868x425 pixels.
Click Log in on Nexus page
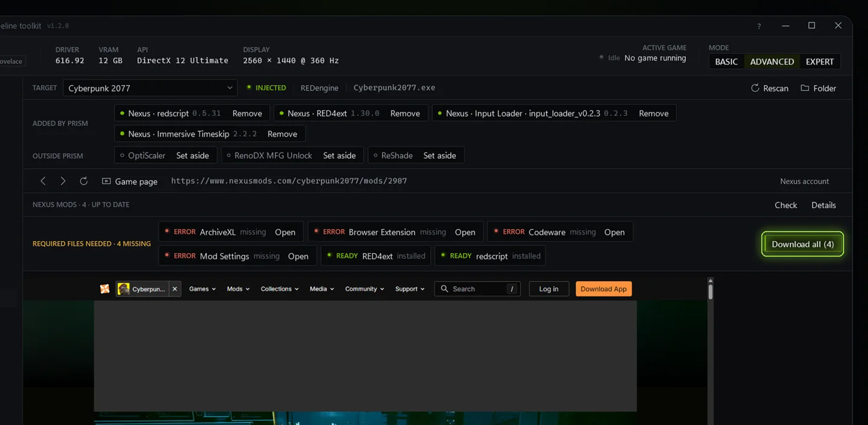(549, 289)
